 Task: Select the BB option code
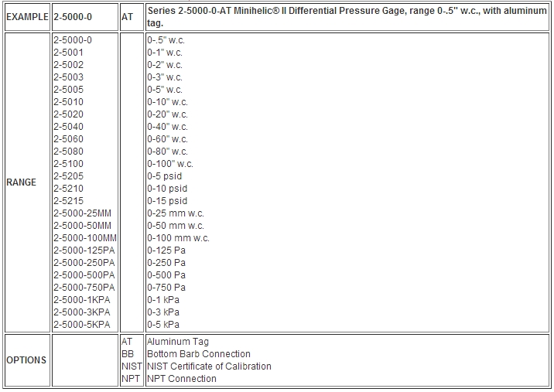[128, 354]
